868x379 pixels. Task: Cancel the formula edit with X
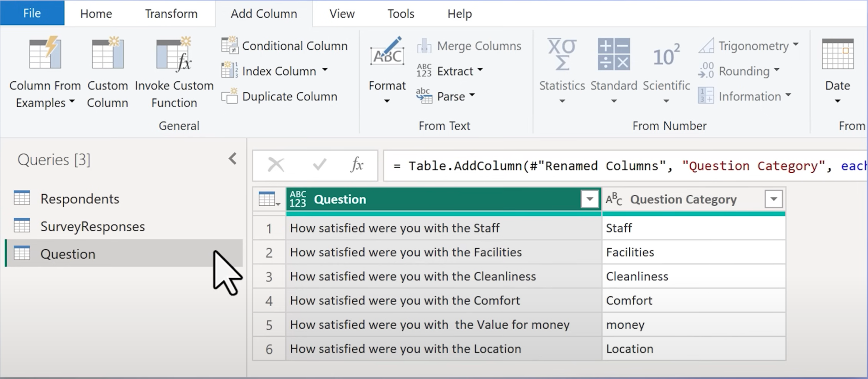pos(276,165)
